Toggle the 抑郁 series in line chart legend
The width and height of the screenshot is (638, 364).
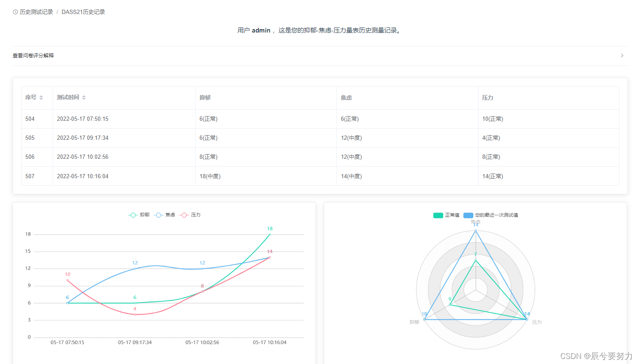click(139, 215)
